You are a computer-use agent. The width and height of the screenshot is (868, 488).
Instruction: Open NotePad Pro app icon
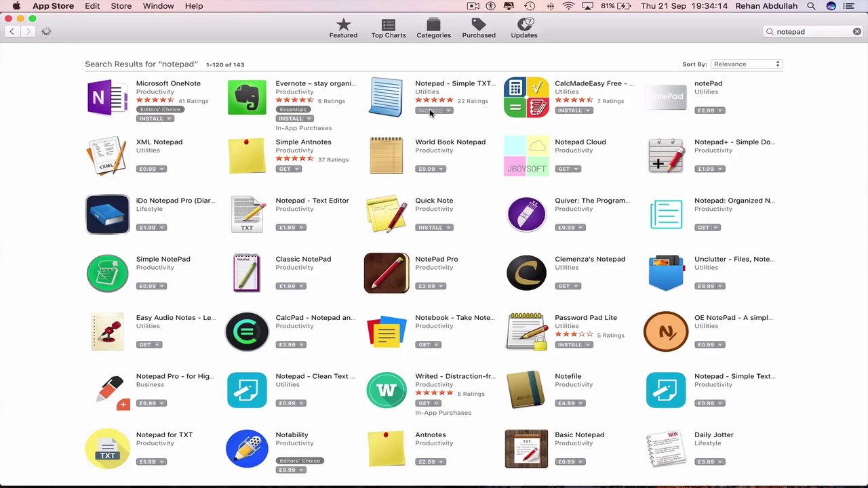click(x=387, y=273)
